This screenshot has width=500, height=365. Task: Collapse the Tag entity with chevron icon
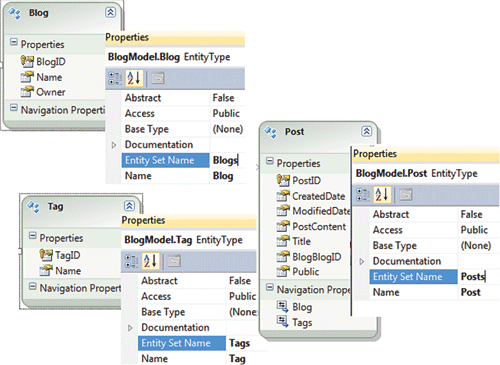pyautogui.click(x=129, y=206)
